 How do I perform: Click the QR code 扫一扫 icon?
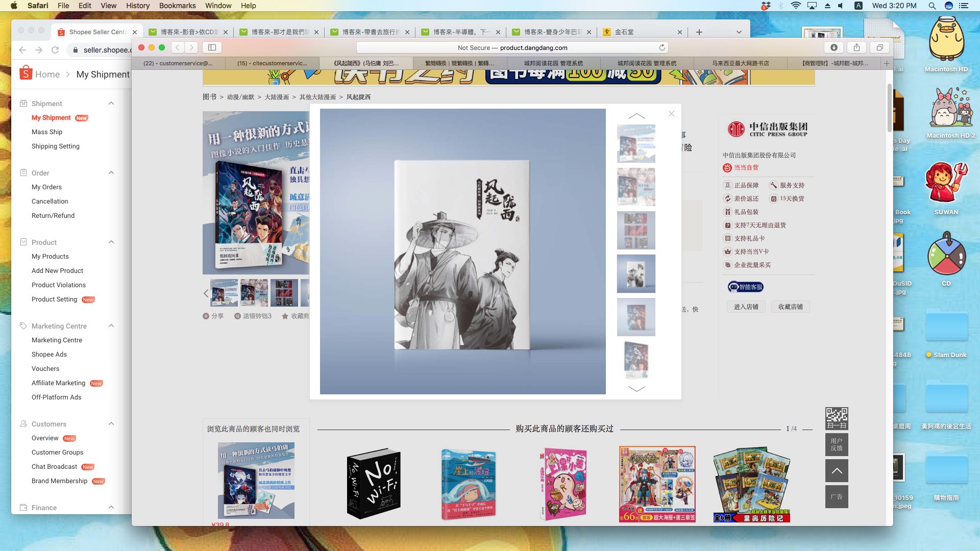tap(837, 418)
